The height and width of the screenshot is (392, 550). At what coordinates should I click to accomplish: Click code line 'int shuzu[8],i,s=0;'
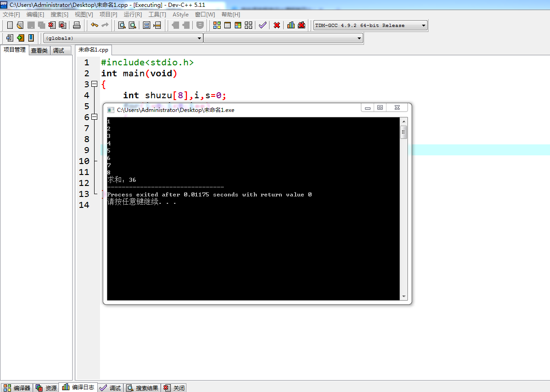[175, 95]
